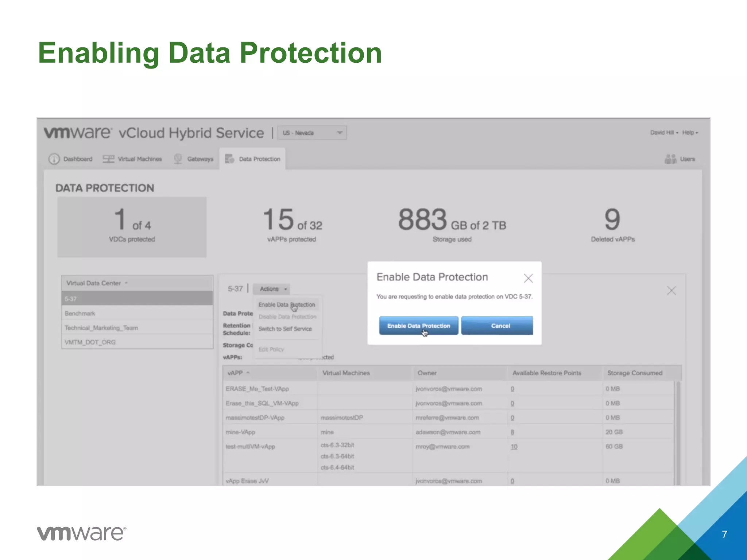Open the US - Nevada region dropdown
Screen dimensions: 747x560
pyautogui.click(x=312, y=133)
